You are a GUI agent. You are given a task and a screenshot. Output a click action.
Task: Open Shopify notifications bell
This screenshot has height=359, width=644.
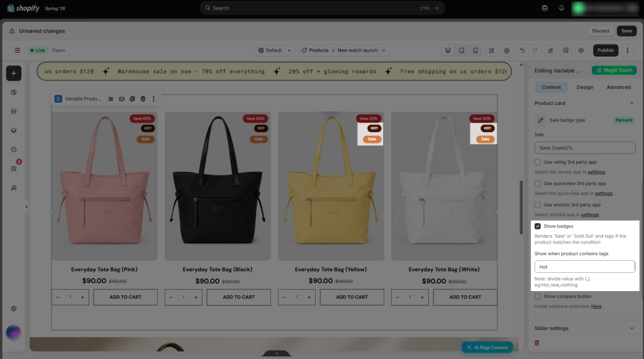(562, 8)
